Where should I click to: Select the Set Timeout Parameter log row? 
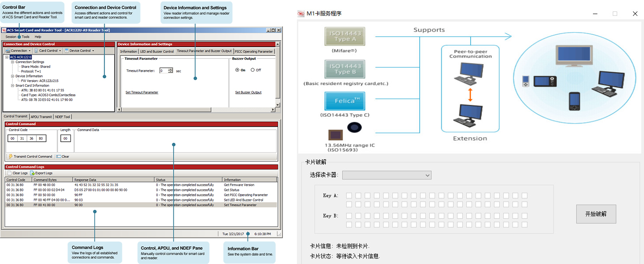[141, 205]
